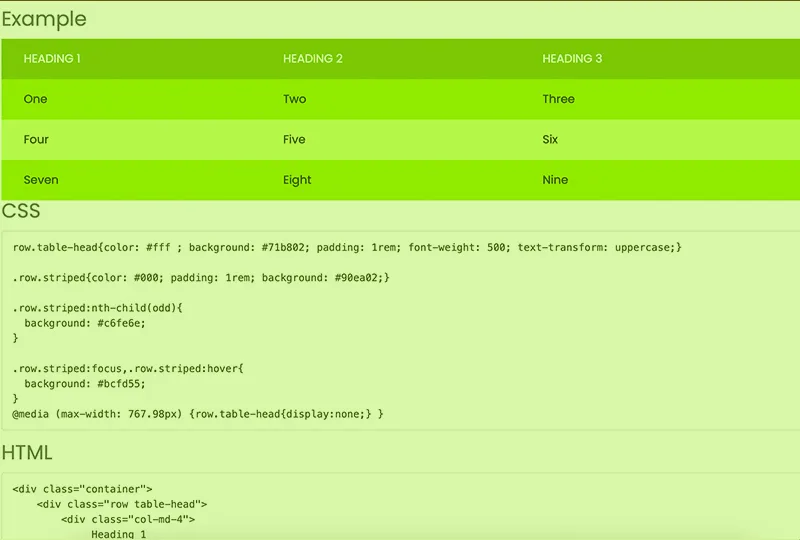
Task: Click the '<div class="container">' HTML line
Action: (83, 489)
